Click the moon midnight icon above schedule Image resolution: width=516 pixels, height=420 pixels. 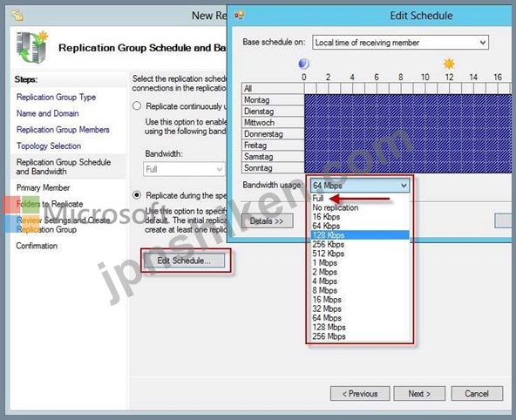click(x=303, y=64)
